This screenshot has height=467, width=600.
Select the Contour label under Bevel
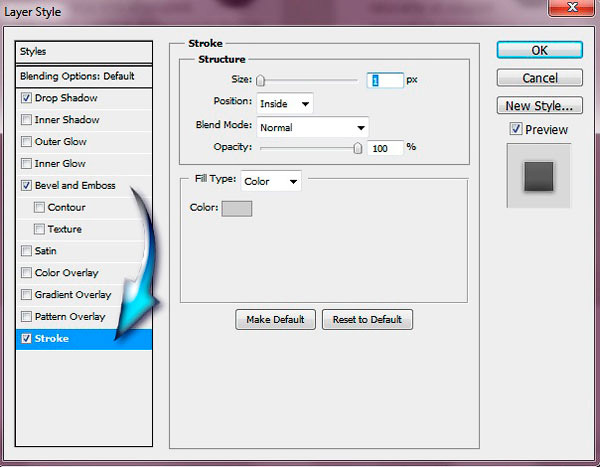coord(67,207)
